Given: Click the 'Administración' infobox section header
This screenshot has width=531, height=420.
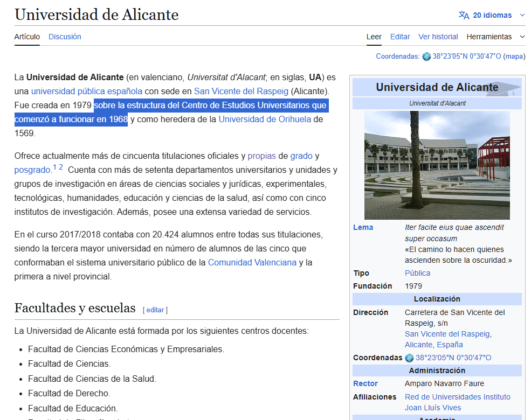Looking at the screenshot, I should [437, 370].
